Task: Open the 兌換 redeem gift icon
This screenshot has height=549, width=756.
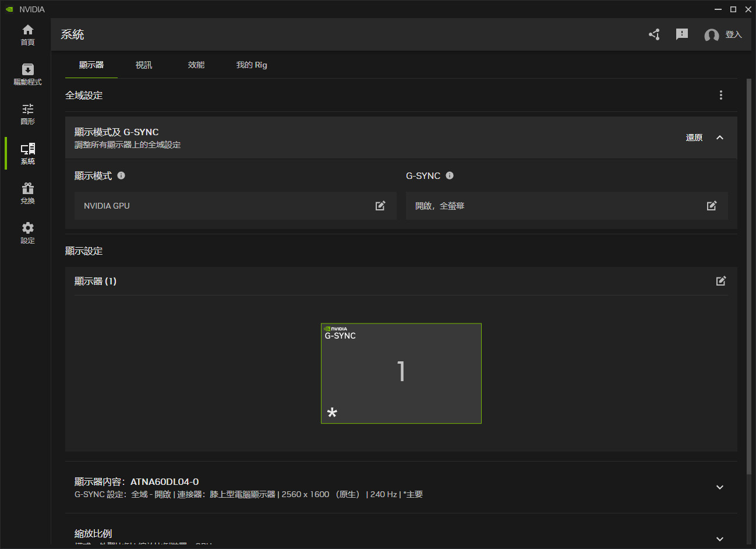Action: pyautogui.click(x=27, y=193)
